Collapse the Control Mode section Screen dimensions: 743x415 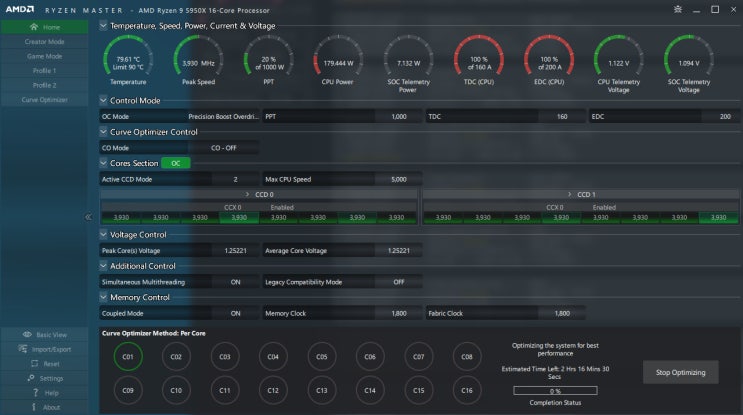pos(103,100)
